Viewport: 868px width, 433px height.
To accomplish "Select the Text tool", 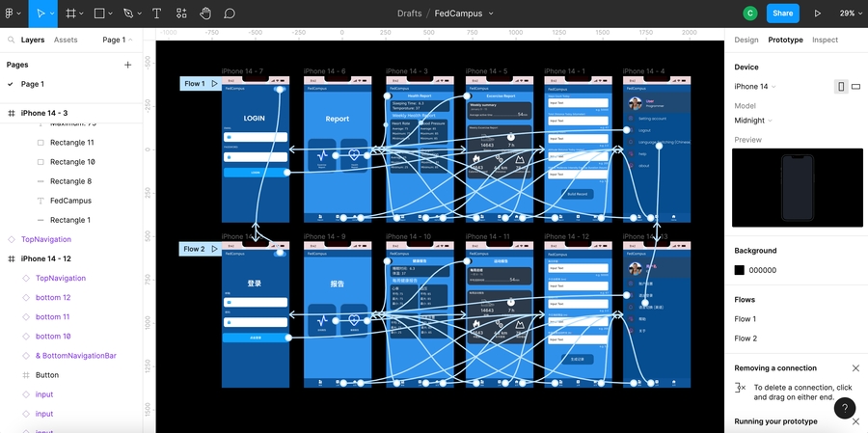I will pos(156,14).
